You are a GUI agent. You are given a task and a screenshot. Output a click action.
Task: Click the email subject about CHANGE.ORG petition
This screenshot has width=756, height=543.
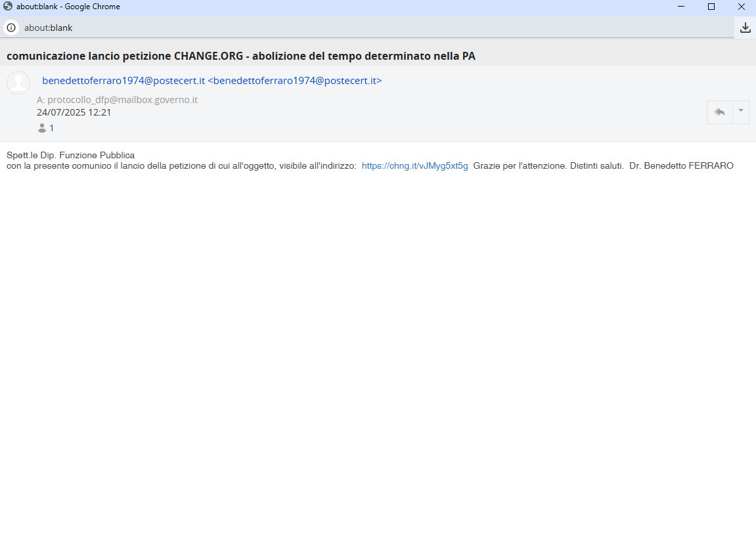(240, 56)
